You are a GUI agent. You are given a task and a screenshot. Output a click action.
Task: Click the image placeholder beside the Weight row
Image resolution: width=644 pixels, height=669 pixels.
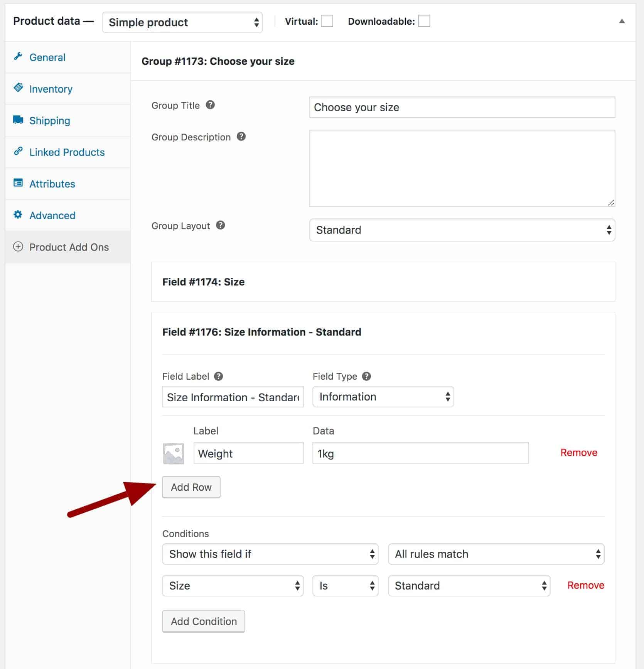point(173,453)
